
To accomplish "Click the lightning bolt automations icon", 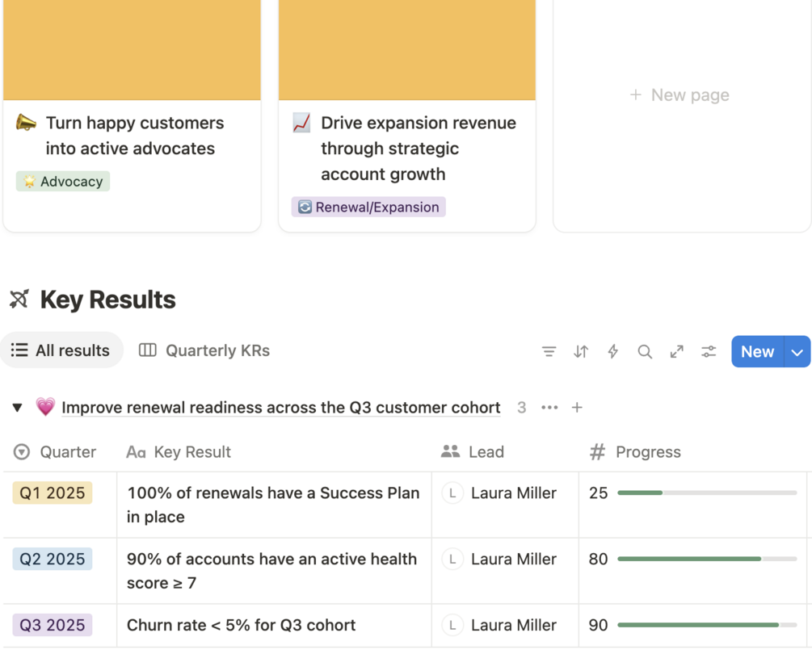I will [613, 351].
